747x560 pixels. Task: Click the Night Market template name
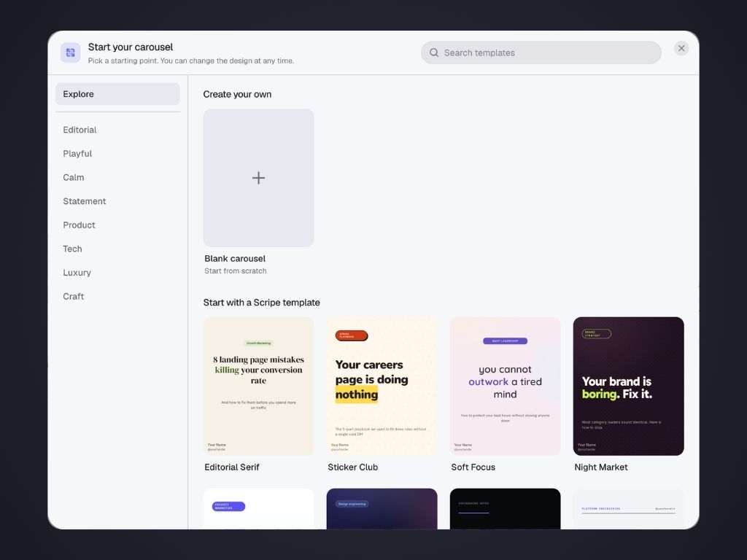point(601,467)
